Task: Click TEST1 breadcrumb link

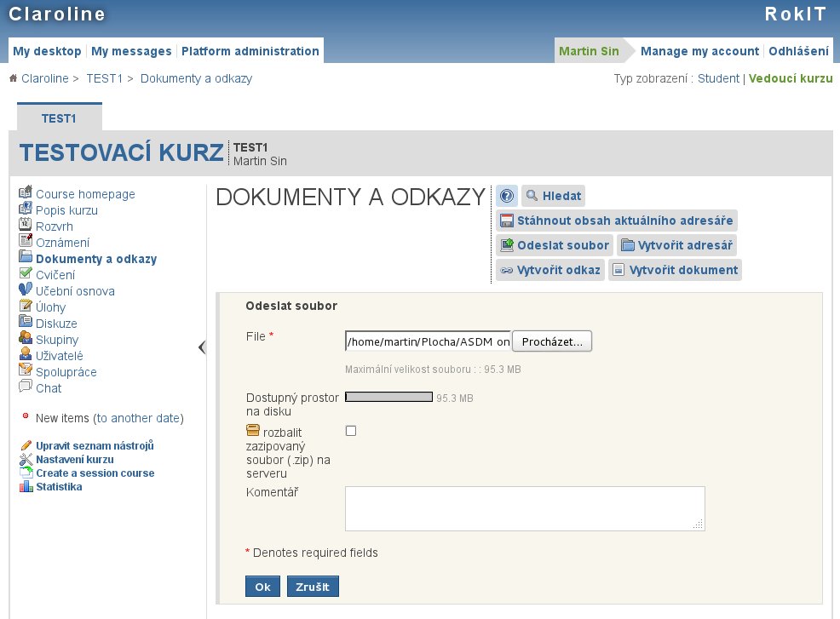Action: click(x=105, y=78)
